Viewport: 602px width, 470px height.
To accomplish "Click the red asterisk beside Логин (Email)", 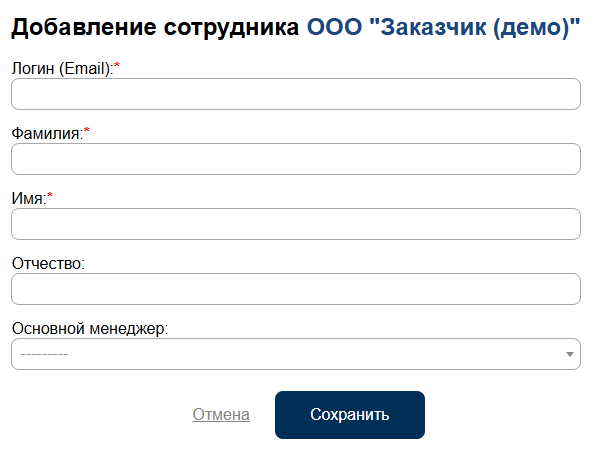I will tap(117, 67).
